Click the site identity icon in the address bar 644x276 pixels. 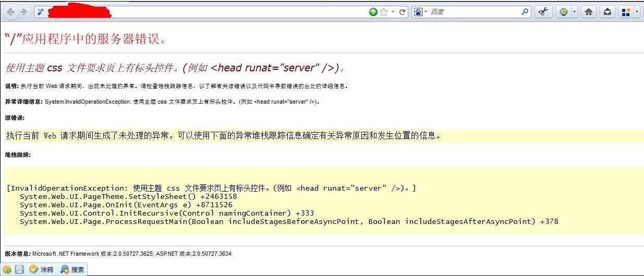pos(41,12)
